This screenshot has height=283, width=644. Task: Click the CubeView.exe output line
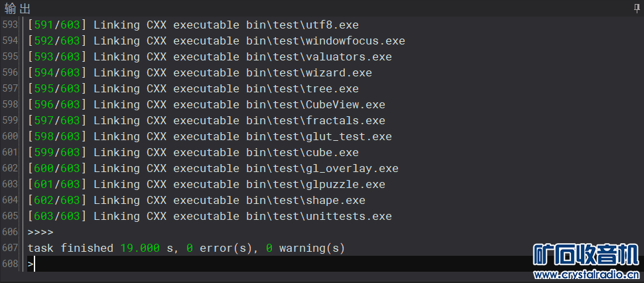(206, 105)
